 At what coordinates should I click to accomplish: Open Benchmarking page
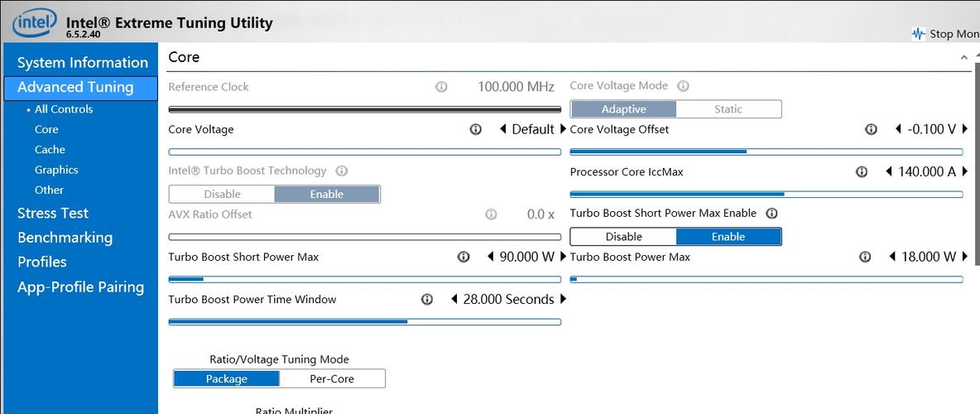tap(65, 238)
